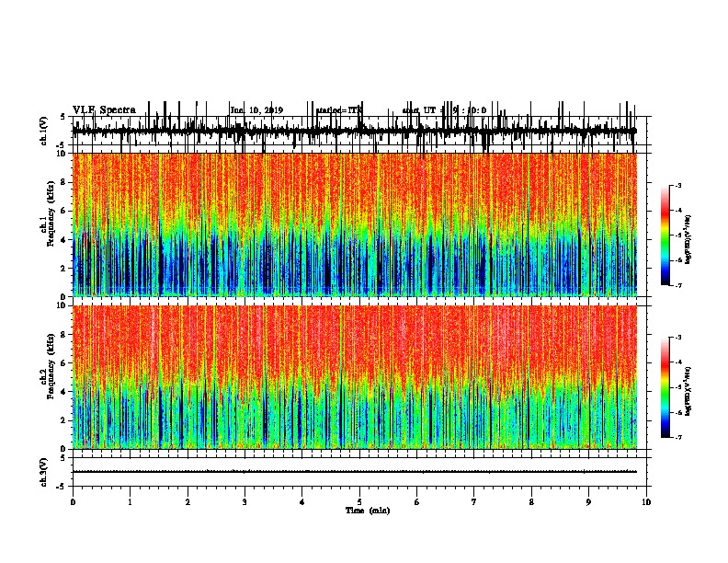Click tick label 0 on Time axis
The height and width of the screenshot is (563, 728).
point(73,502)
